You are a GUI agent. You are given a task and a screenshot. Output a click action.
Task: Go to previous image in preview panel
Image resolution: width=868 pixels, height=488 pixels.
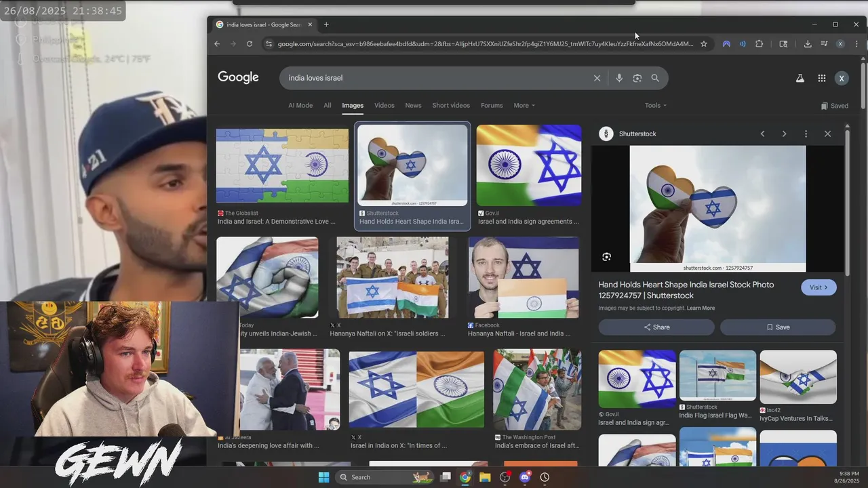[x=762, y=134]
